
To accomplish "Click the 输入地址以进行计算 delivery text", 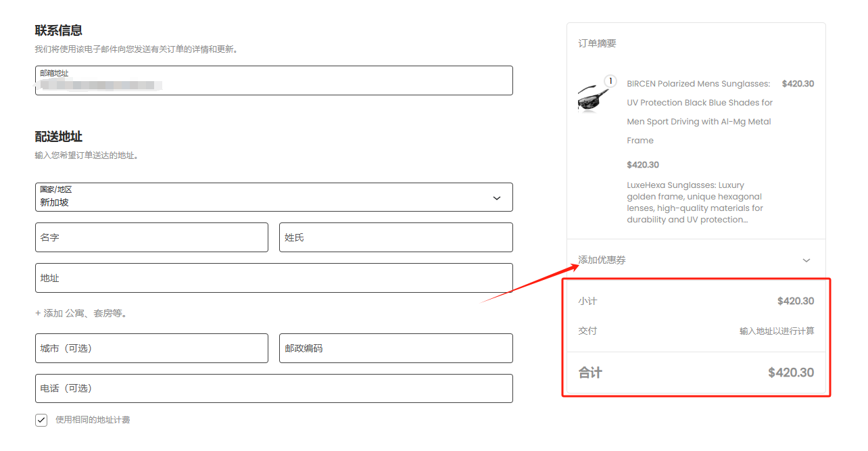I will click(776, 331).
